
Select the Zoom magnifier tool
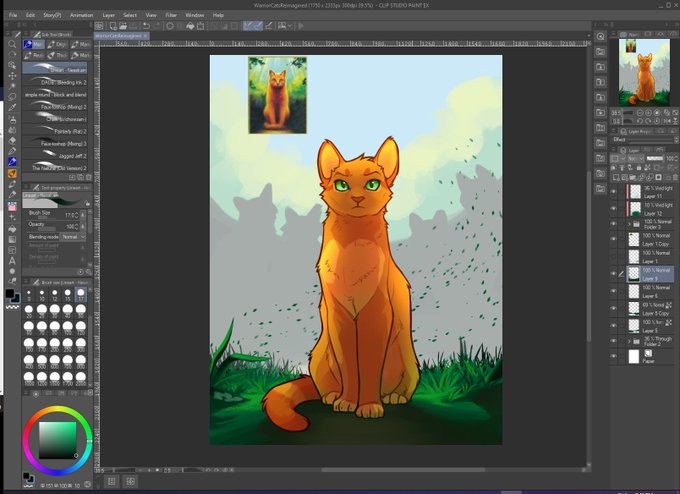[x=12, y=44]
